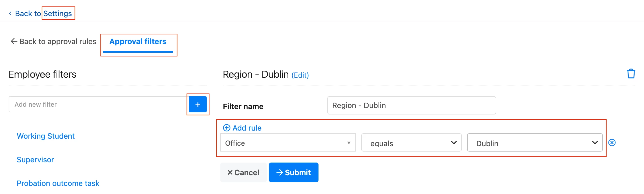Cancel editing the filter
The image size is (644, 194).
click(x=243, y=173)
